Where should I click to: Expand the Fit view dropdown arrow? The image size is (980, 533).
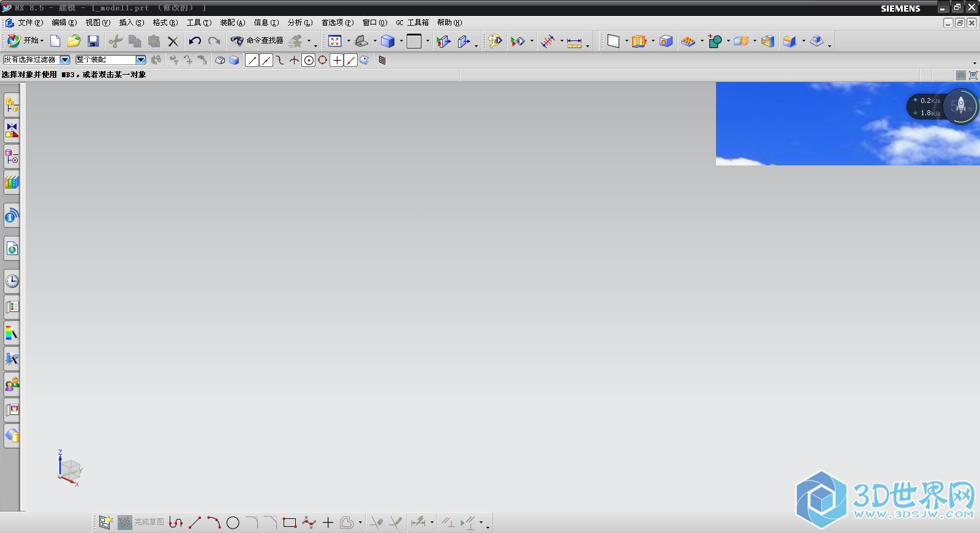(x=349, y=41)
